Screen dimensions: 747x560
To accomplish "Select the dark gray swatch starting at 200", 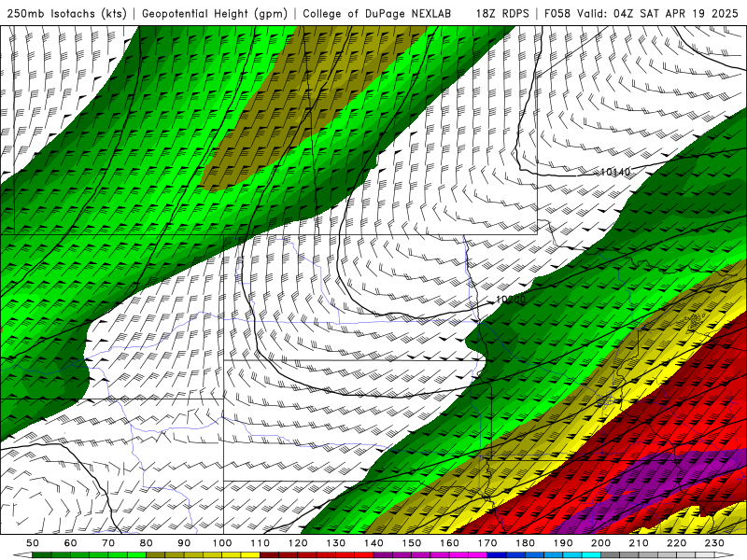I will (611, 554).
